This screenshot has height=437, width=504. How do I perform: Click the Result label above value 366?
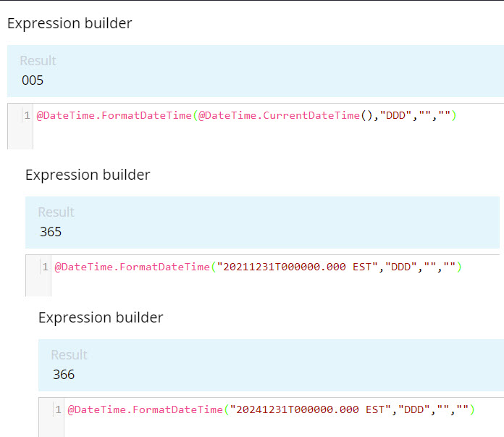click(69, 355)
